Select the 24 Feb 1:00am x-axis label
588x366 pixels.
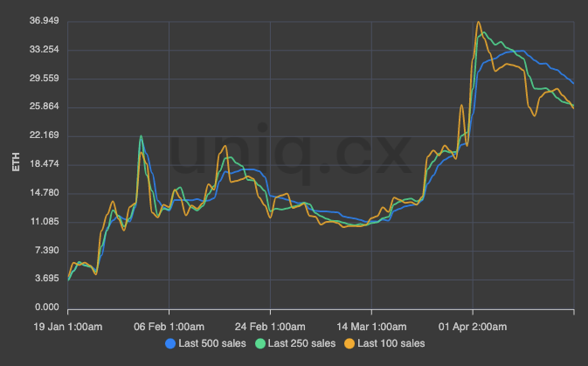270,326
